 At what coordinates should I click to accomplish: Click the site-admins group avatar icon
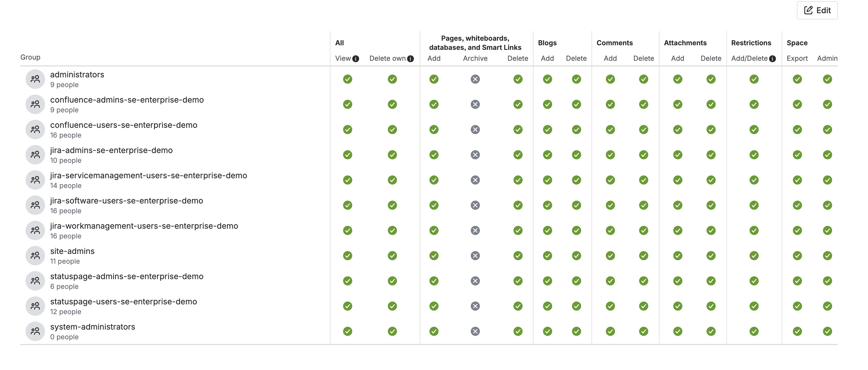35,256
